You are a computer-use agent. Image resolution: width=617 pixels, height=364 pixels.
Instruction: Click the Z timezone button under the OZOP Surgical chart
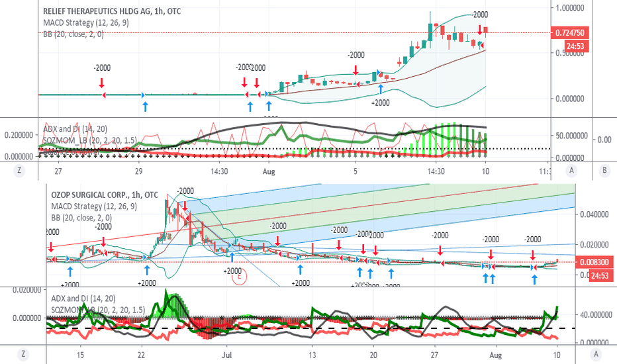23,354
